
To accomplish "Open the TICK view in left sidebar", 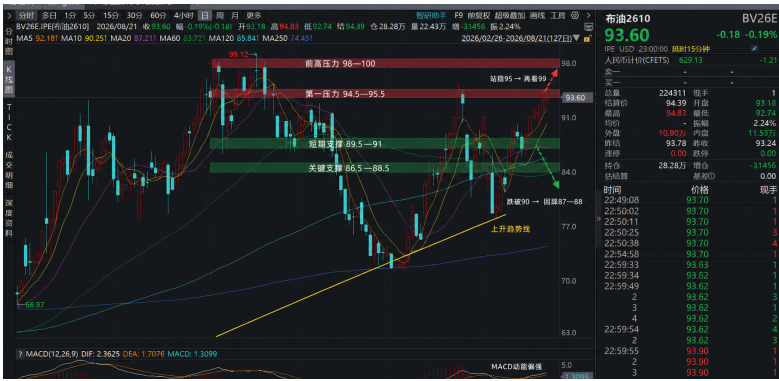I will point(9,122).
